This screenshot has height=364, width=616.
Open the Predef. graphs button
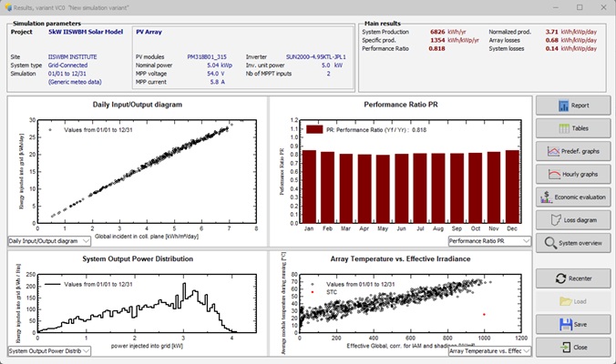(x=573, y=151)
